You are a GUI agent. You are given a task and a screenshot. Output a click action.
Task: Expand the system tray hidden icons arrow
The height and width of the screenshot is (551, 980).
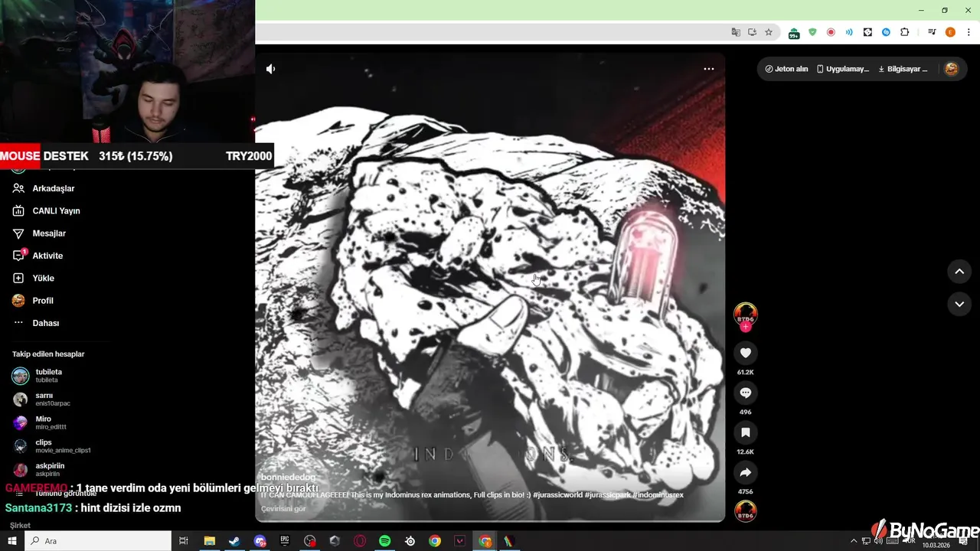click(854, 541)
